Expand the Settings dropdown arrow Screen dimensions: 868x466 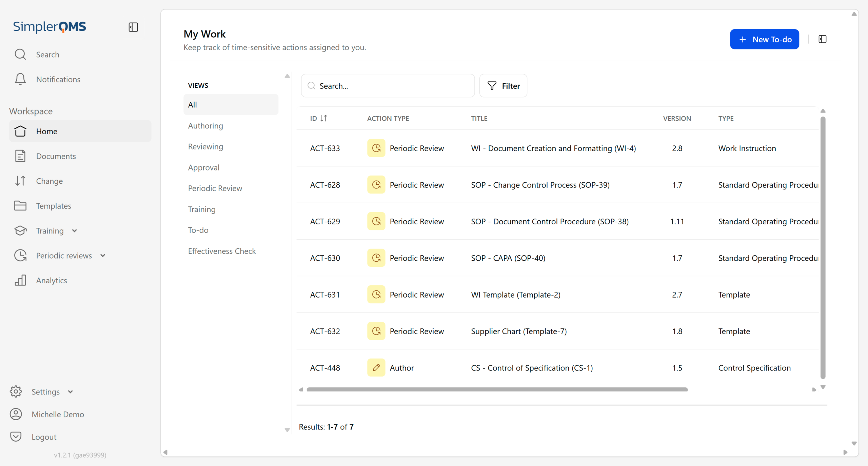pyautogui.click(x=71, y=392)
